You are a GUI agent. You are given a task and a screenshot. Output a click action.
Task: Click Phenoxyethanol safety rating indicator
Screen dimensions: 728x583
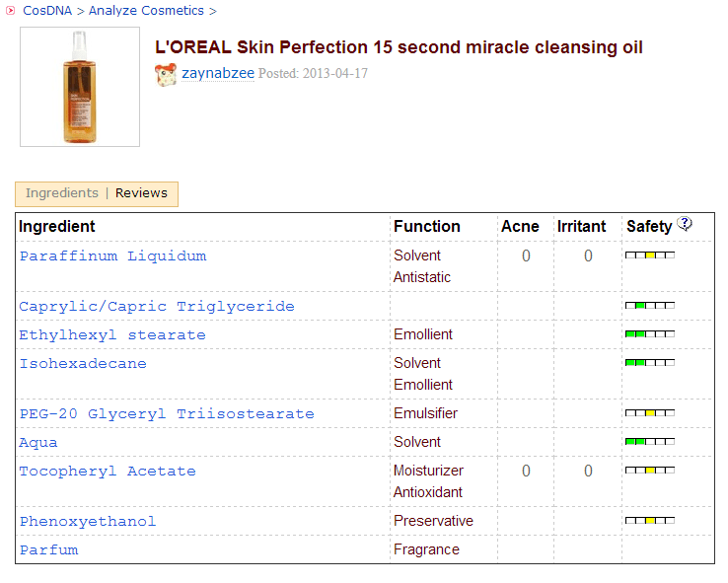[x=650, y=520]
